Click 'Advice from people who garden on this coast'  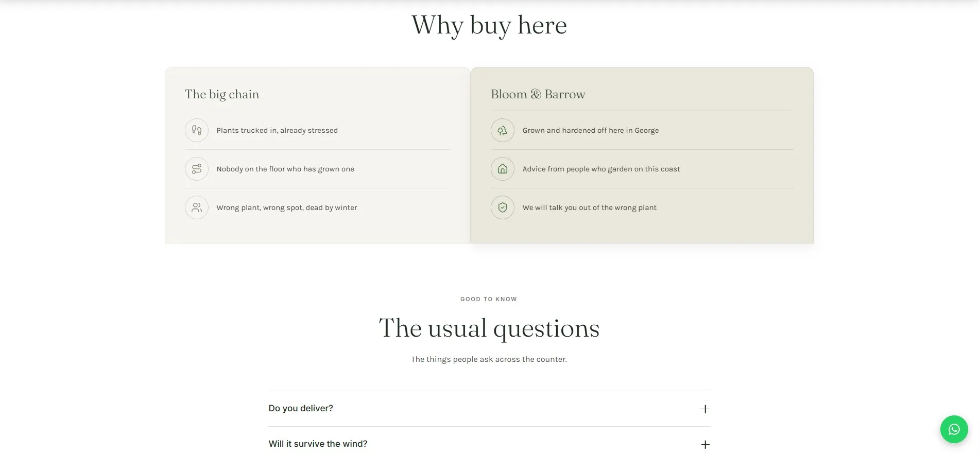(601, 169)
